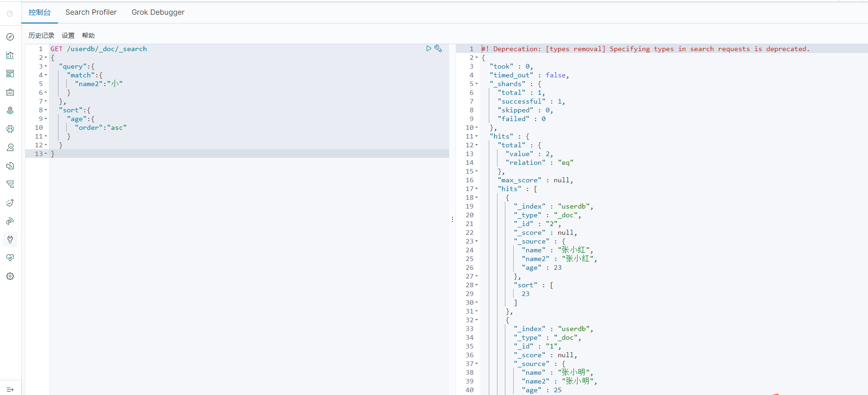Click the "age" : 23 line

(x=542, y=267)
